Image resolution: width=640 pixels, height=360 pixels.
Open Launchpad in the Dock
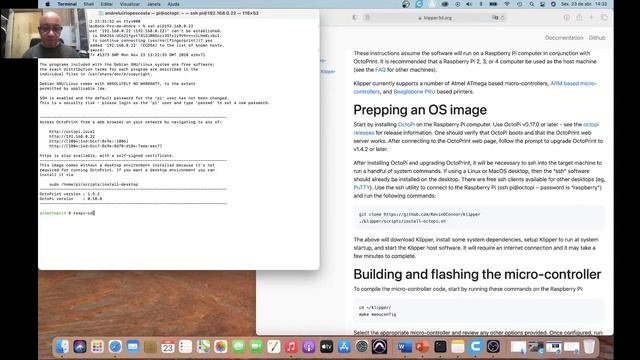(97, 347)
